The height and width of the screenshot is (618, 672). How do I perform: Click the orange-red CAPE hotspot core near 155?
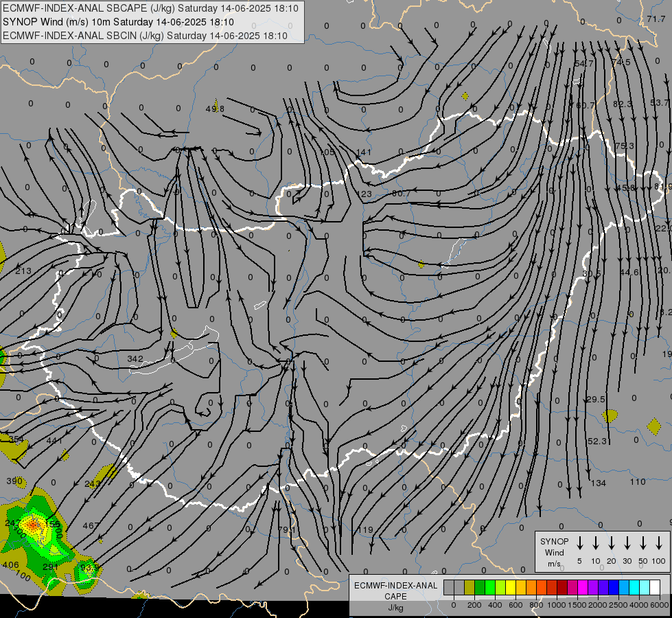pos(32,525)
